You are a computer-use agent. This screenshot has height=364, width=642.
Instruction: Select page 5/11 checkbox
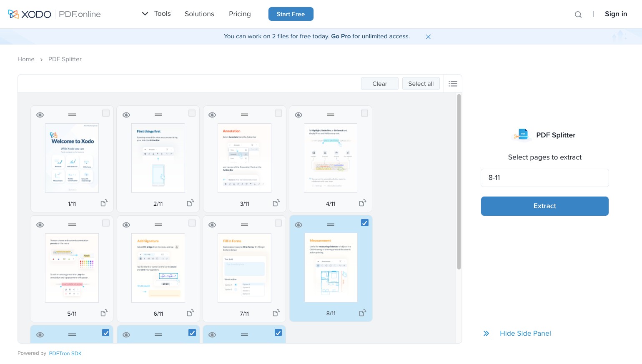point(106,223)
